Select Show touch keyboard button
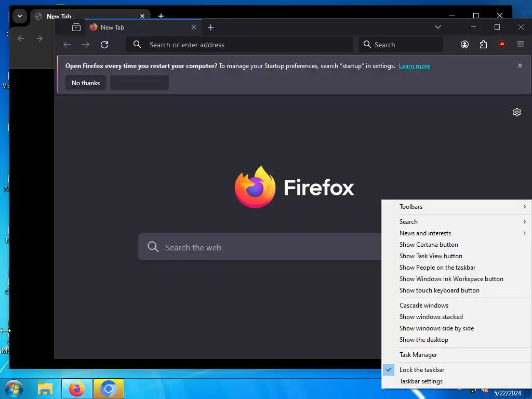Image resolution: width=532 pixels, height=399 pixels. (x=457, y=290)
